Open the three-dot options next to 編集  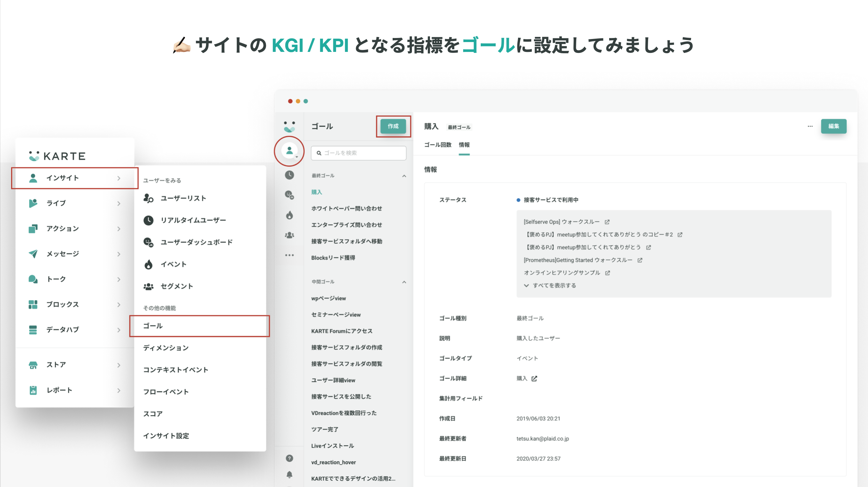tap(810, 126)
